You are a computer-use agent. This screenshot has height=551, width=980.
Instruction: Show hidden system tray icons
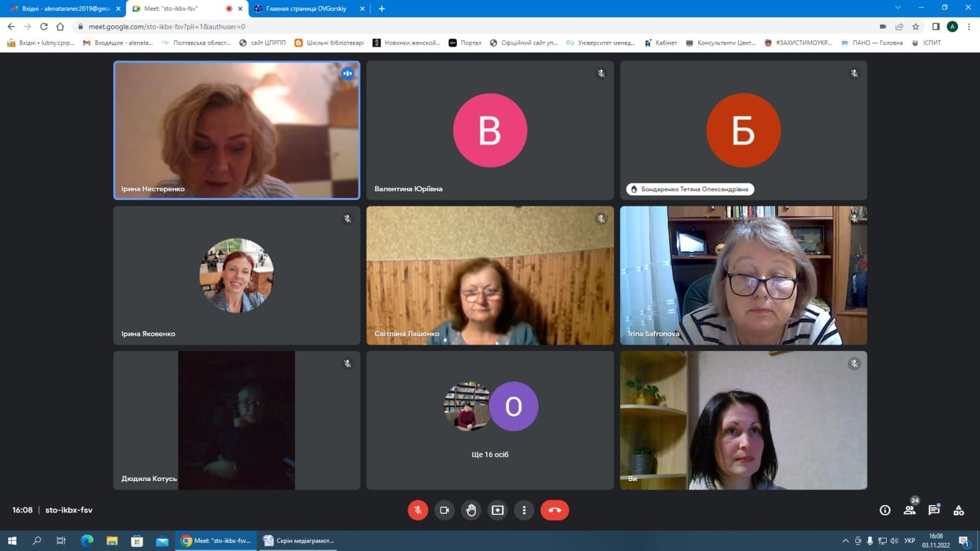(846, 541)
